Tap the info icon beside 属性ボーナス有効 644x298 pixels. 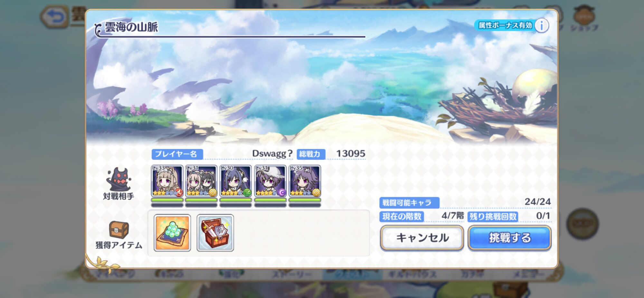[x=542, y=25]
